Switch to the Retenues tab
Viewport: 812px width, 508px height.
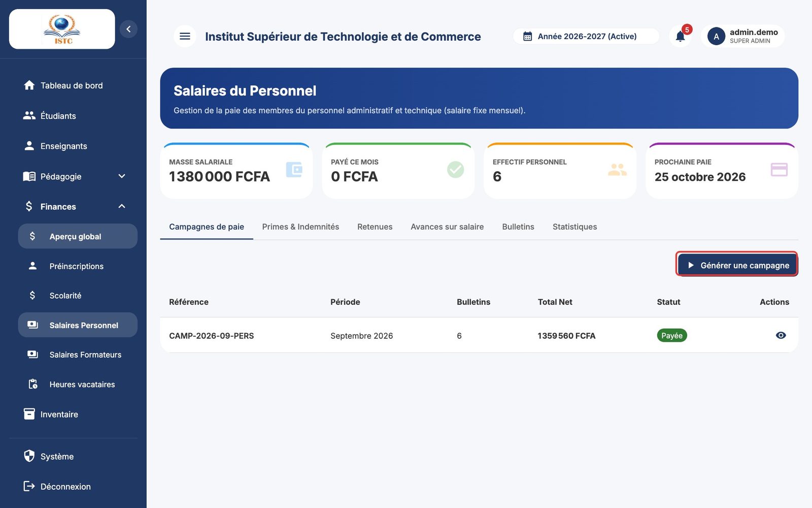[x=375, y=227]
